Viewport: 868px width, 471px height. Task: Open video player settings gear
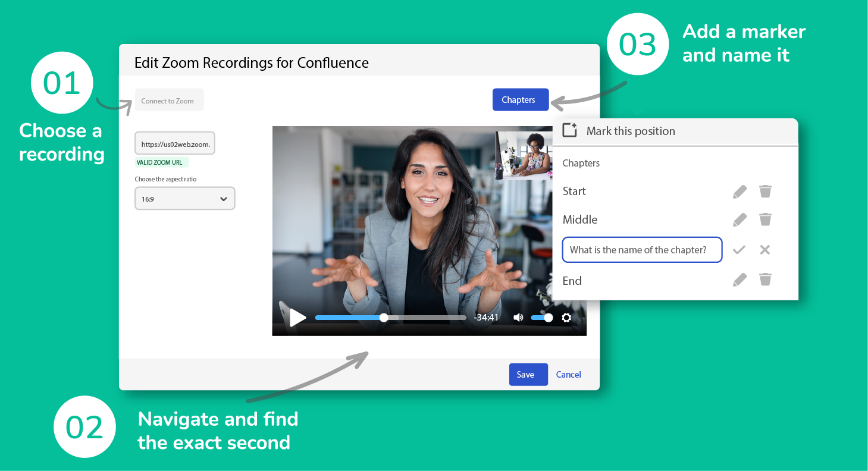coord(566,318)
